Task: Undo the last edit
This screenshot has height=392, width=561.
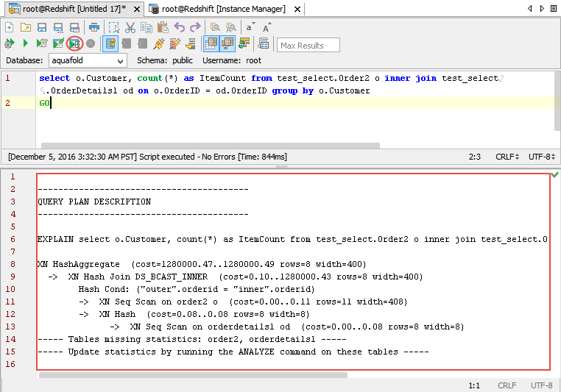Action: pyautogui.click(x=179, y=27)
